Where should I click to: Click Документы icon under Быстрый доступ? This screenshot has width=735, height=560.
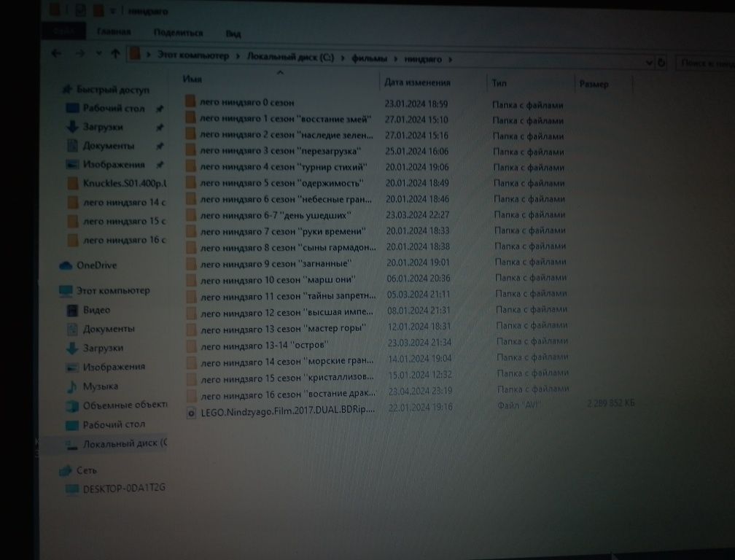click(71, 146)
